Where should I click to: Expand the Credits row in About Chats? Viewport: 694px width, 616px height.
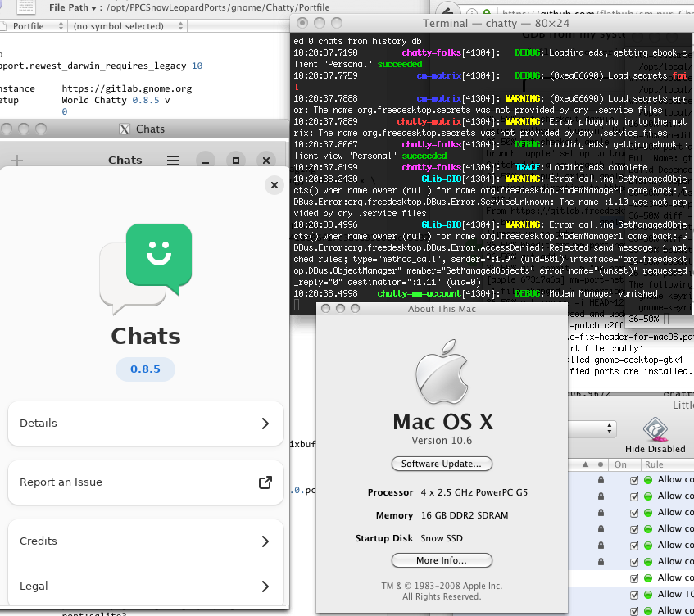point(146,541)
